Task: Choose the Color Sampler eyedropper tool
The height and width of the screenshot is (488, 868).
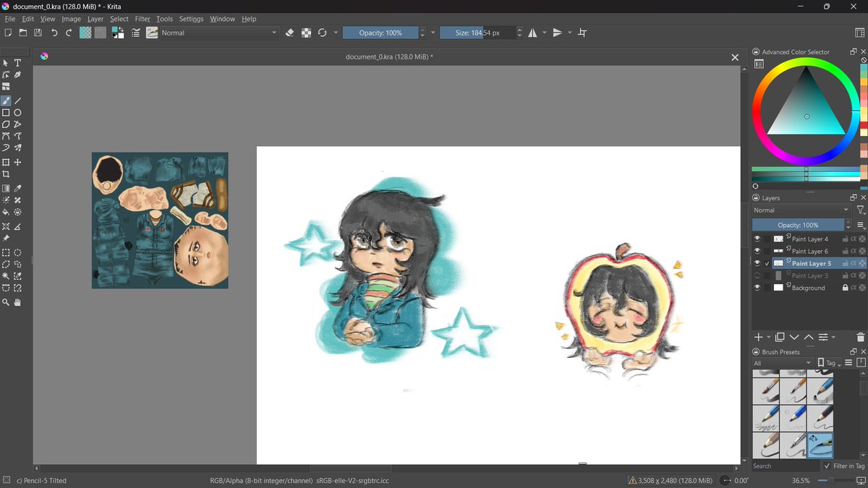Action: (18, 189)
